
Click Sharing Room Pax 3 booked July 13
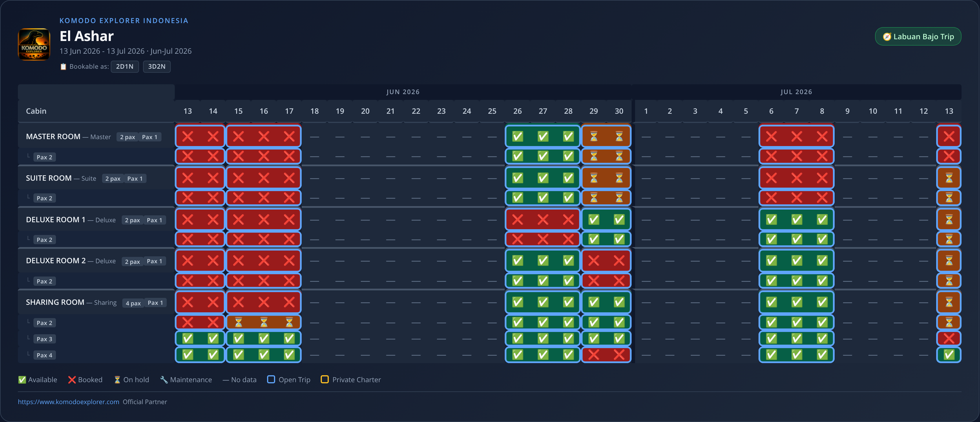[949, 338]
